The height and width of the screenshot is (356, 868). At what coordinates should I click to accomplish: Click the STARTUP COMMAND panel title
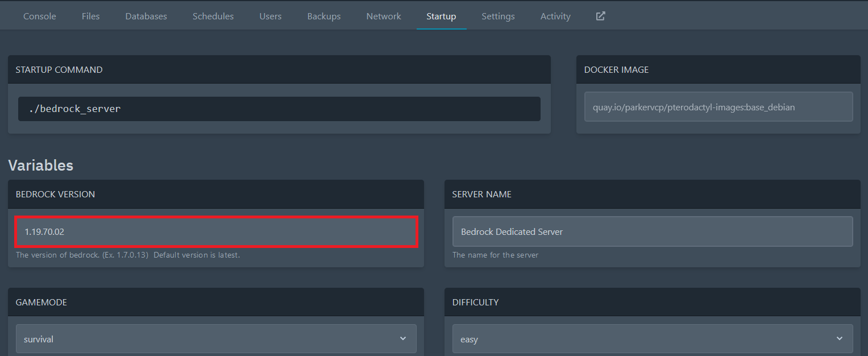(x=59, y=70)
